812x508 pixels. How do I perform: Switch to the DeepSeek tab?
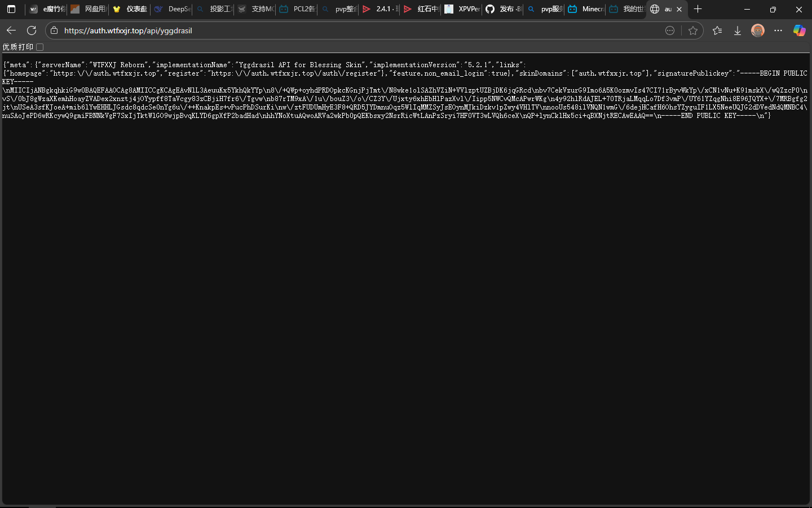(173, 9)
